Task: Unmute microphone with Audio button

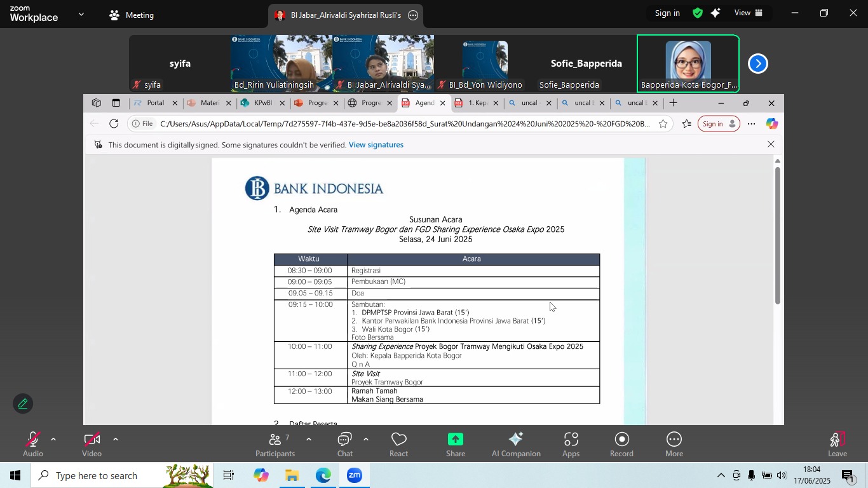Action: (x=33, y=444)
